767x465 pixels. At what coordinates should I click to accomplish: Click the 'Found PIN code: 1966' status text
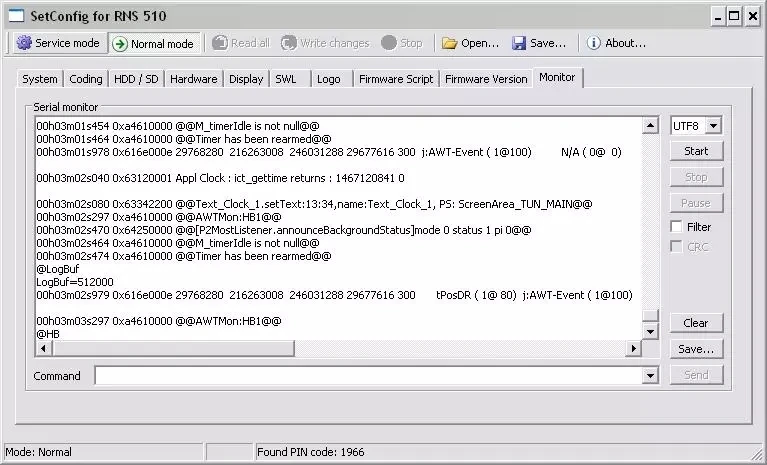point(311,452)
